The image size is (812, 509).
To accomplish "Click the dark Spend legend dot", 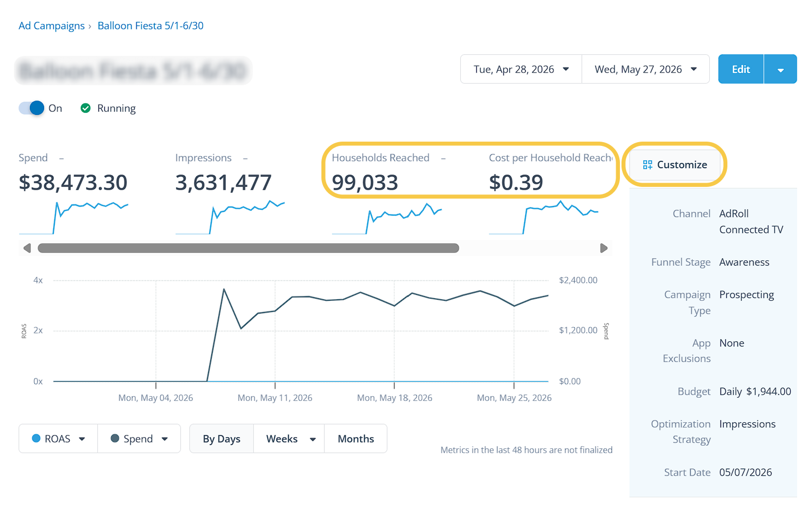I will click(114, 438).
